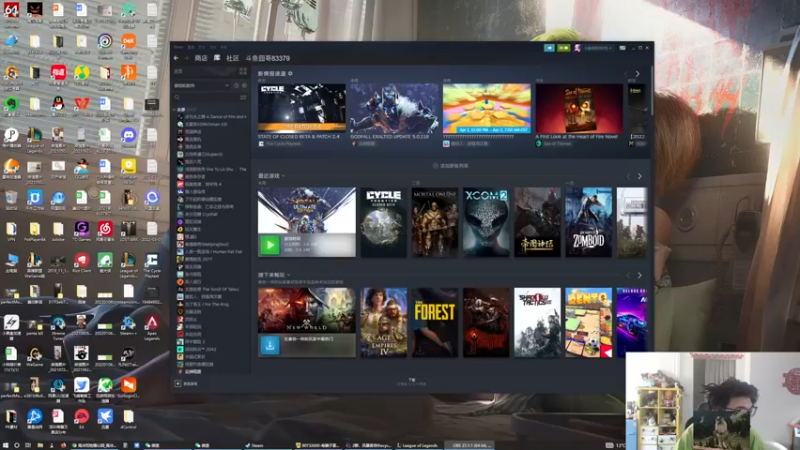Select A Dance of Fire and Ice
Image resolution: width=800 pixels, height=450 pixels.
click(212, 117)
